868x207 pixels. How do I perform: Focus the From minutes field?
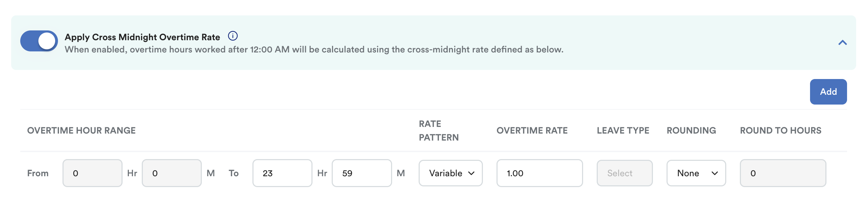coord(172,173)
